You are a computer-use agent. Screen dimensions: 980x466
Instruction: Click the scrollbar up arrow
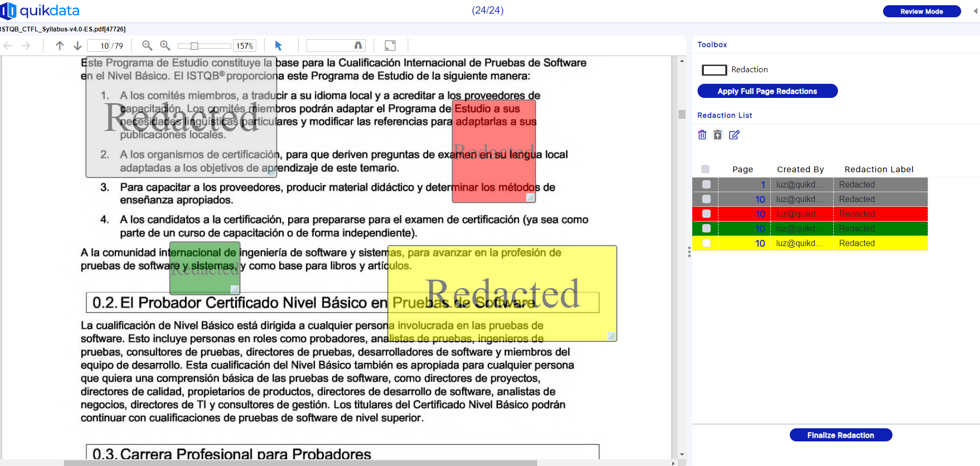682,61
